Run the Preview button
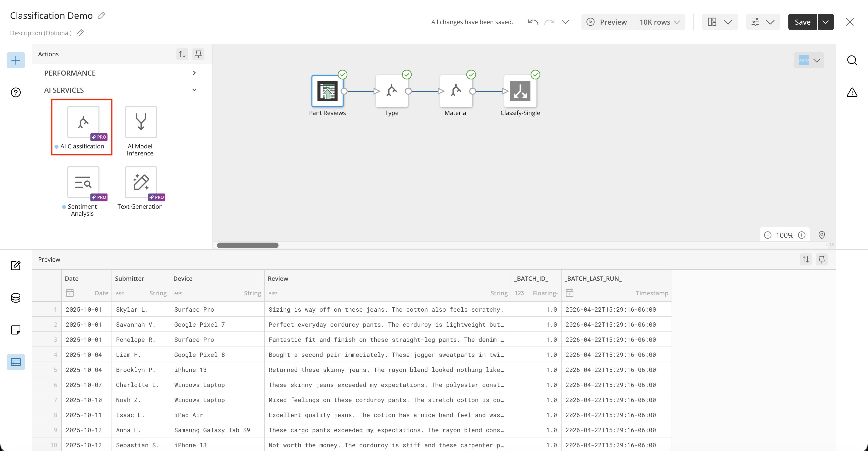The height and width of the screenshot is (451, 868). pos(607,22)
